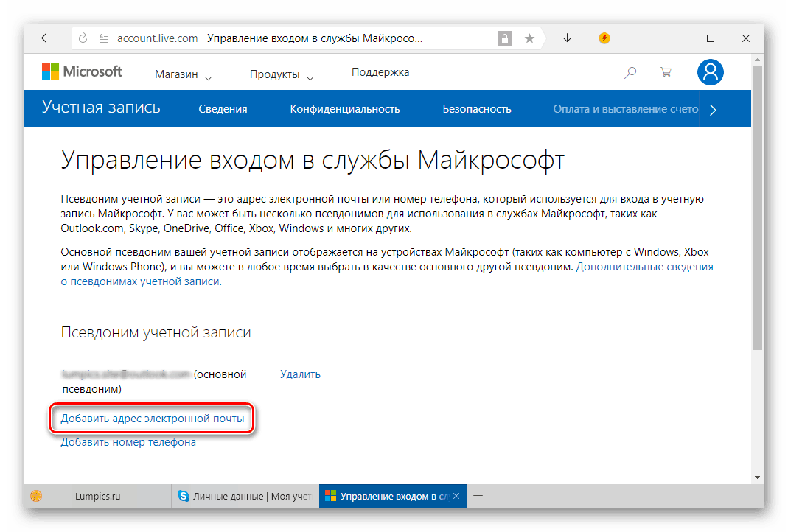Open Microsoft site search magnifier icon
788x532 pixels.
click(x=630, y=72)
